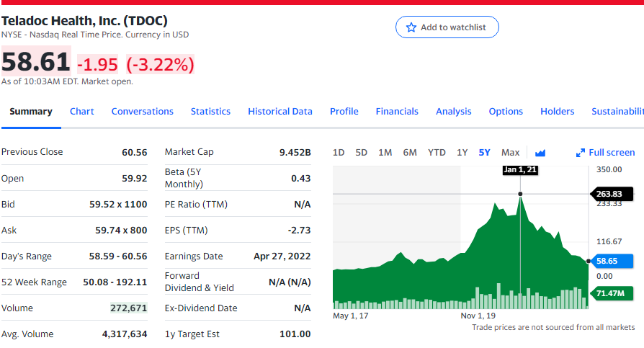Image resolution: width=644 pixels, height=348 pixels.
Task: Click the Add to watchlist button
Action: 447,27
